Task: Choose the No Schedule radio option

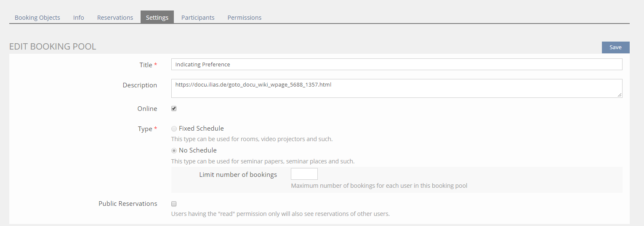Action: coord(174,150)
